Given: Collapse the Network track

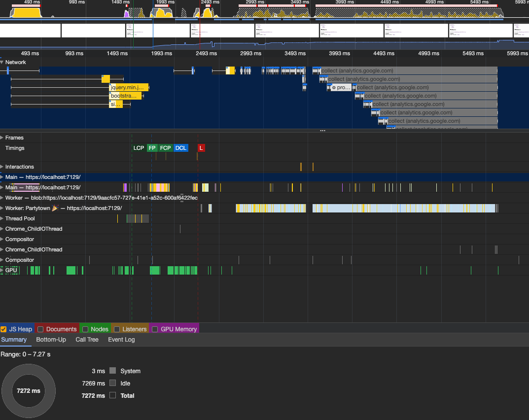Looking at the screenshot, I should [x=2, y=63].
